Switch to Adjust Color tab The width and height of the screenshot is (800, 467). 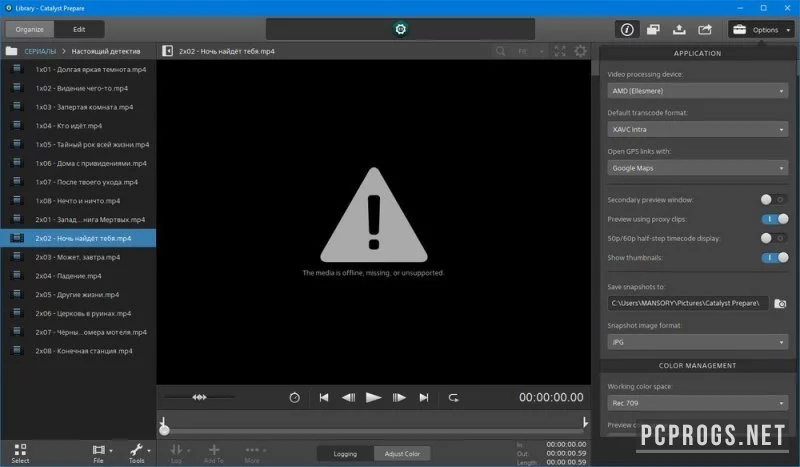pos(402,454)
